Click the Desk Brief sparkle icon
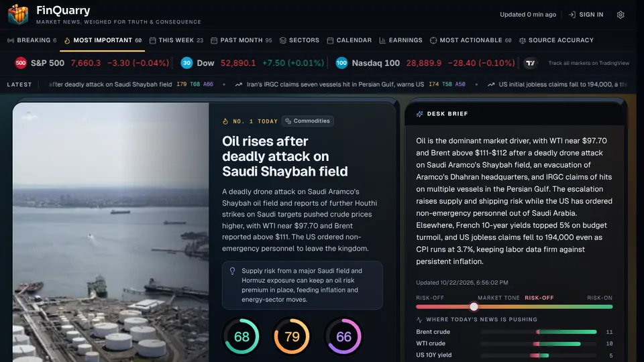The image size is (644, 362). tap(419, 114)
